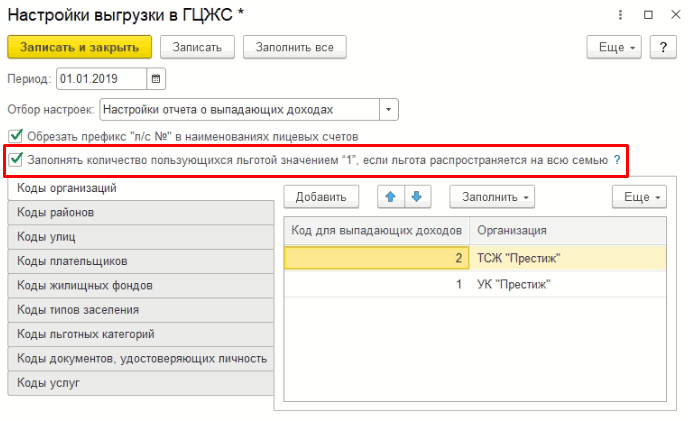Image resolution: width=688 pixels, height=421 pixels.
Task: Expand the Отбор настроек dropdown
Action: 389,108
